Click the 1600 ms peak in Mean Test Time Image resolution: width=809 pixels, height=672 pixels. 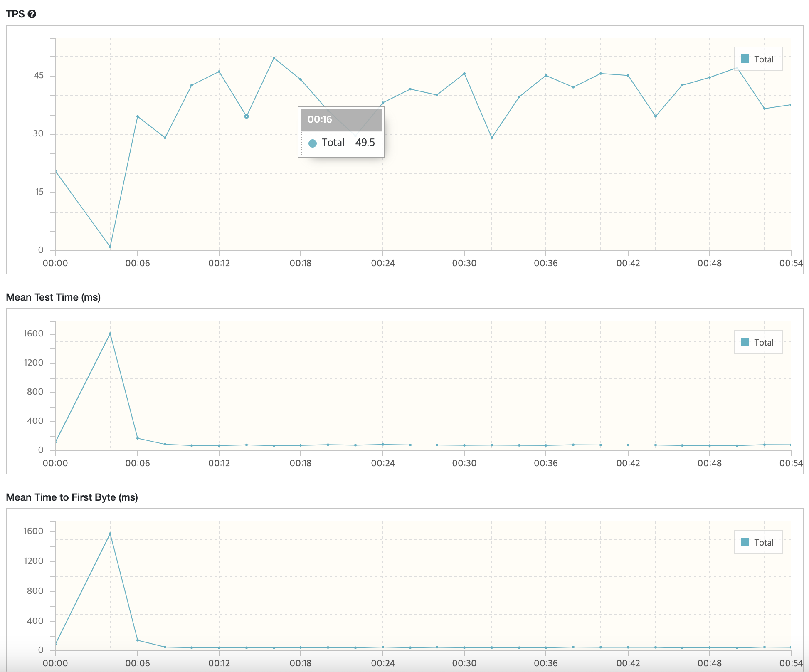tap(110, 334)
